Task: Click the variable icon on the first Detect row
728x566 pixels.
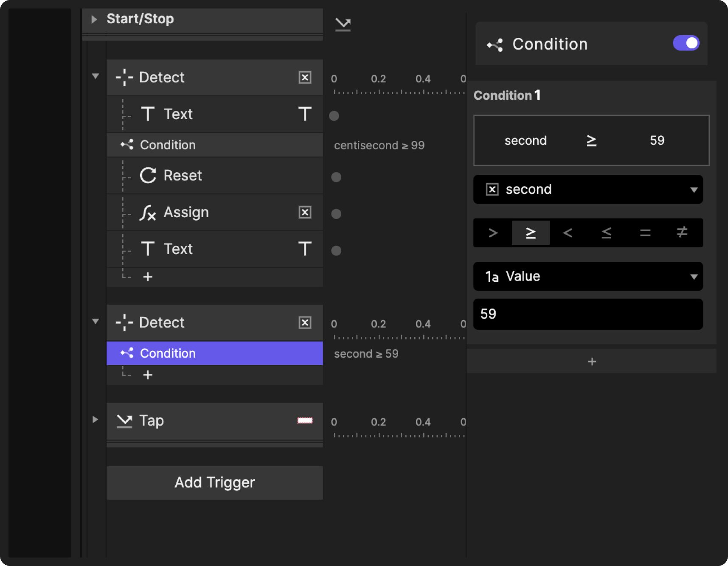Action: click(305, 78)
